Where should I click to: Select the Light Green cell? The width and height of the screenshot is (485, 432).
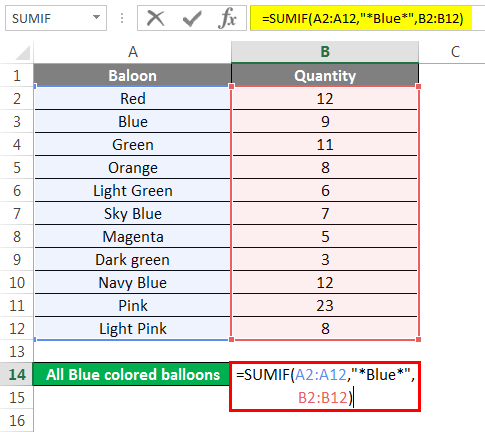pyautogui.click(x=133, y=191)
